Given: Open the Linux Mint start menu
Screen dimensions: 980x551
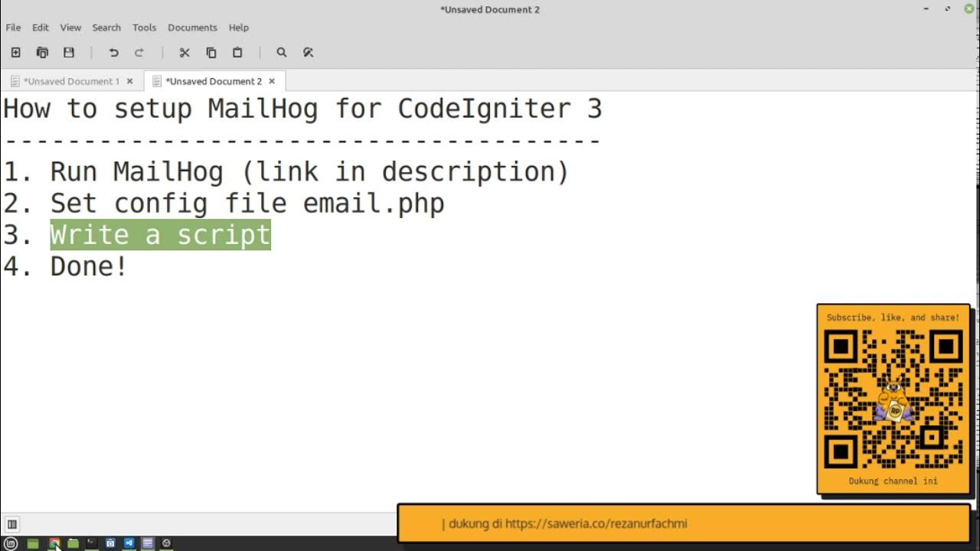Looking at the screenshot, I should pyautogui.click(x=11, y=543).
